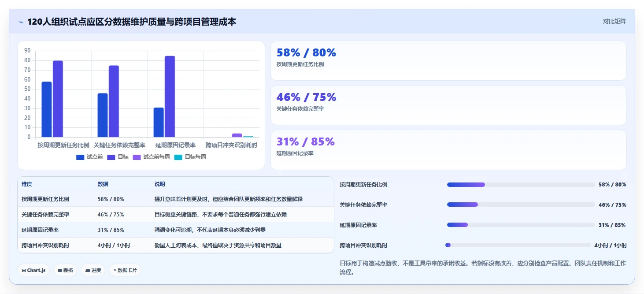Toggle the 目标 legend item in chart
The height and width of the screenshot is (294, 644).
(118, 157)
